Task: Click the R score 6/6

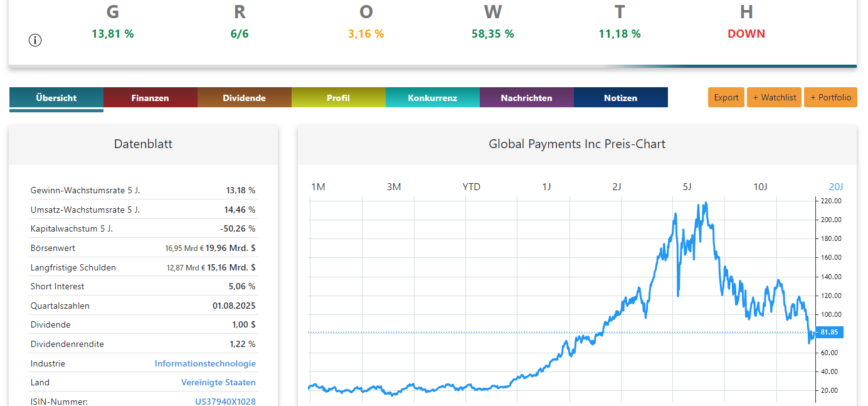Action: 240,34
